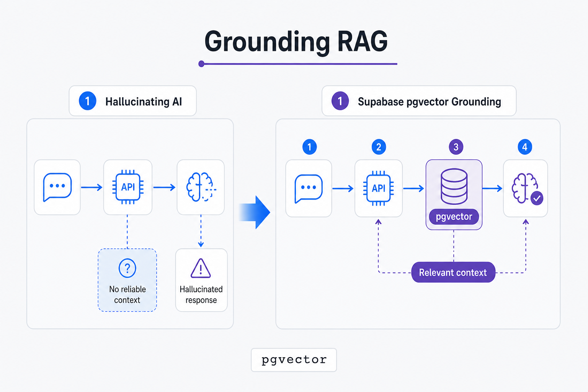Click the chat bubble icon in Supabase pgvector panel

[x=309, y=189]
